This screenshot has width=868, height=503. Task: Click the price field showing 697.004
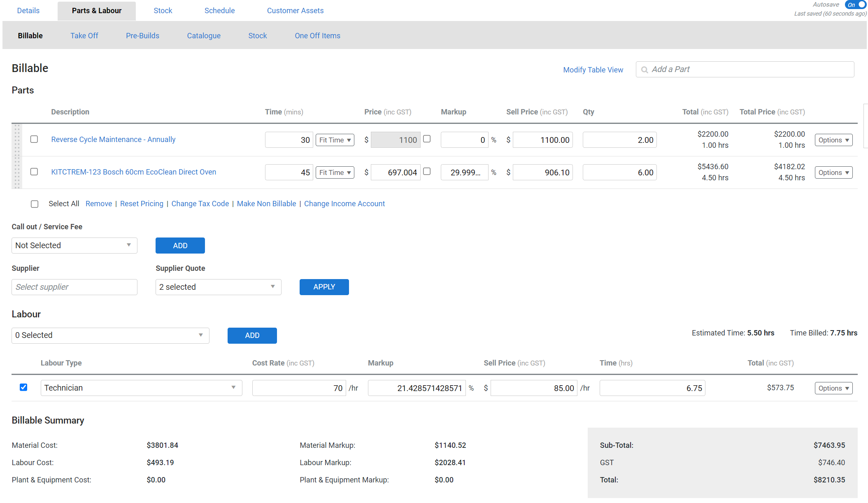[x=396, y=172]
